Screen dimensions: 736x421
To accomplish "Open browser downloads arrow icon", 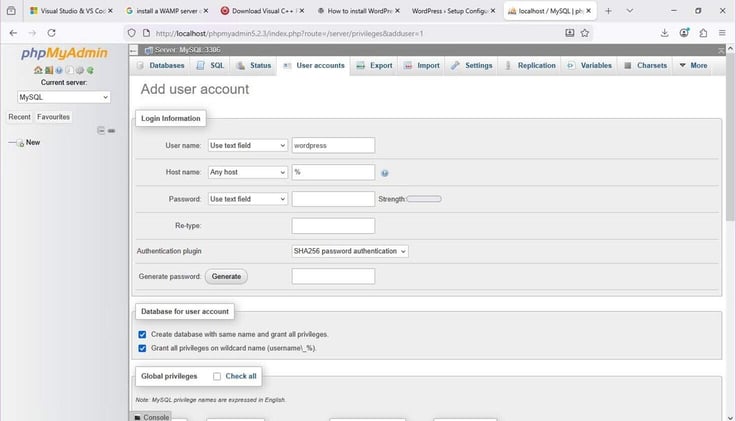I will (x=664, y=33).
